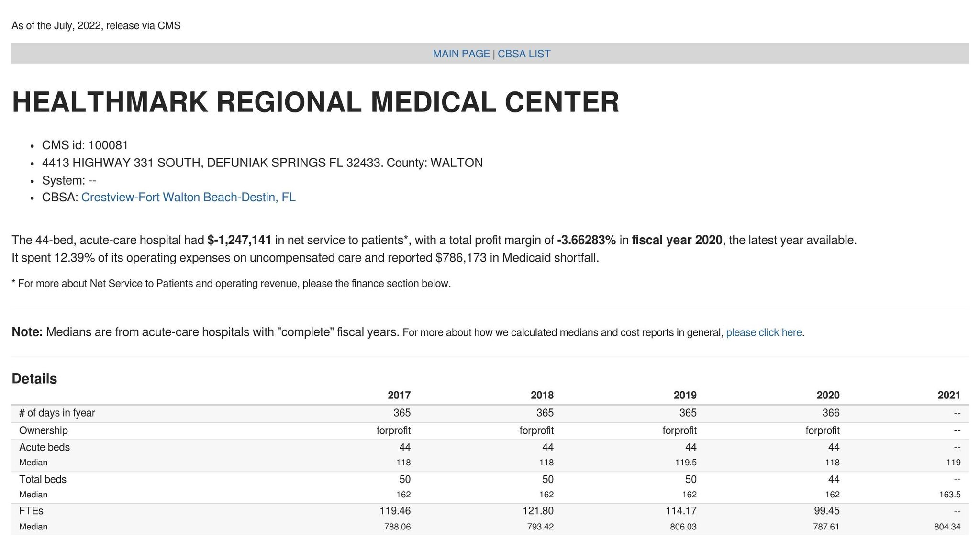Click the 'As of the July, 2022' text
Image resolution: width=980 pixels, height=551 pixels.
97,26
